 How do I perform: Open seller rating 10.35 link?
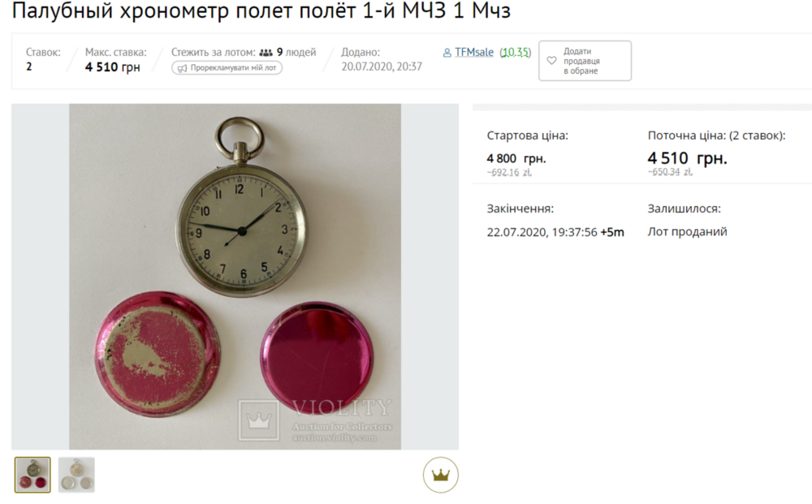point(516,52)
